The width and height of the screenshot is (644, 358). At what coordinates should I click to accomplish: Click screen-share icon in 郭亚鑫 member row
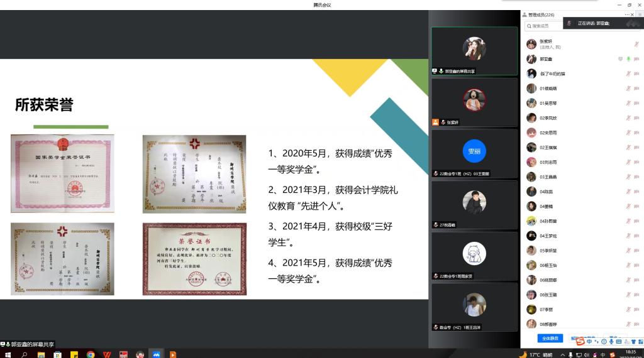[x=621, y=59]
